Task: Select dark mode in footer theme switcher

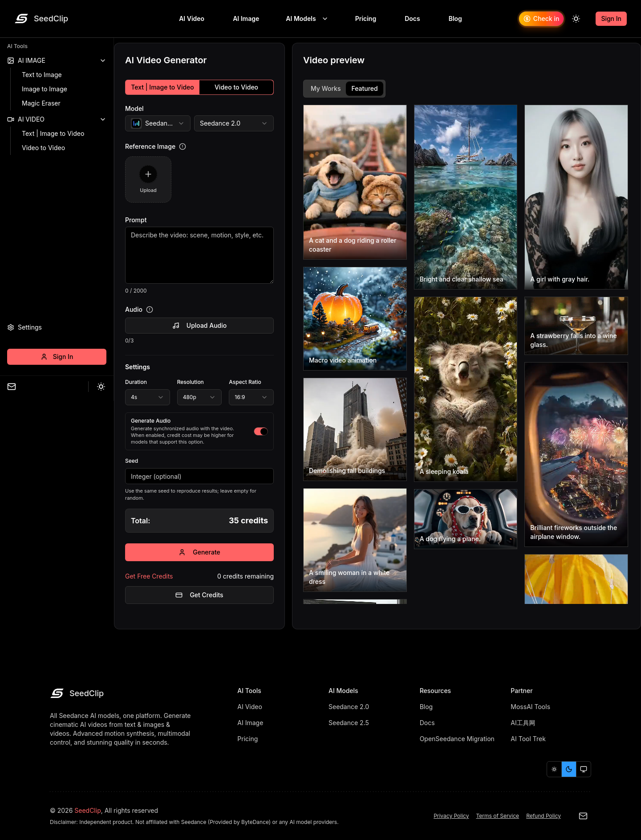Action: tap(569, 769)
